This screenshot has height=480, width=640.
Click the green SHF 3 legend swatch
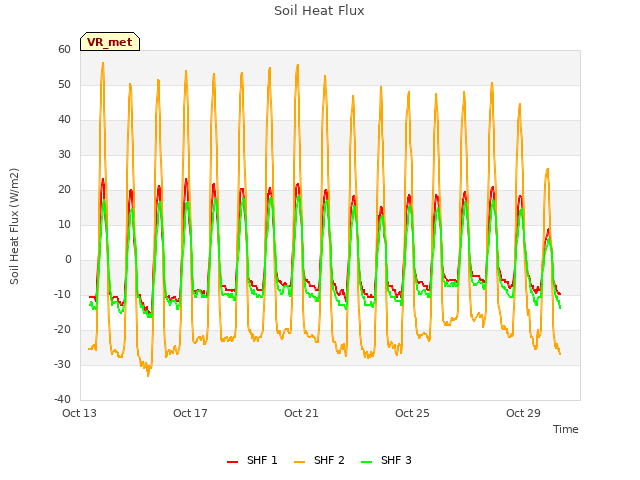(x=367, y=462)
